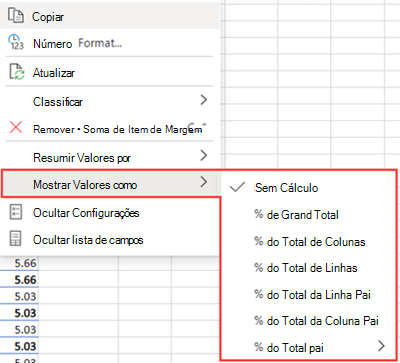This screenshot has height=363, width=400.
Task: Click the Copiar icon
Action: (x=16, y=16)
